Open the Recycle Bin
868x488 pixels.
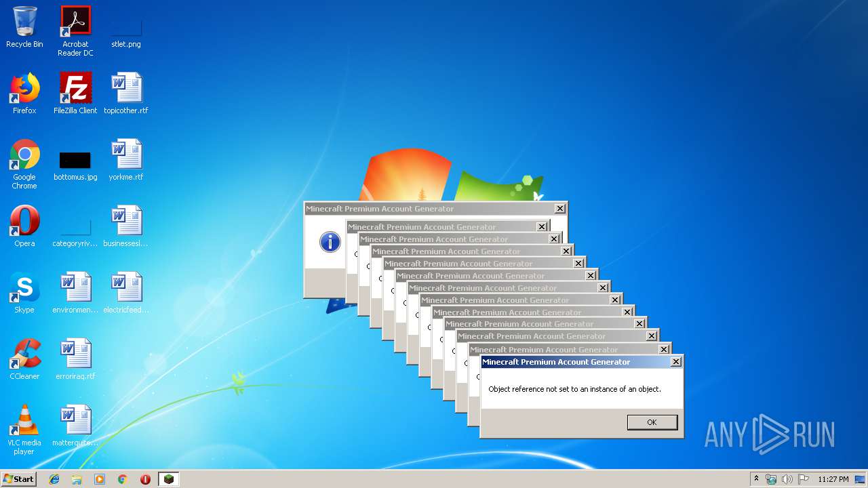[24, 27]
